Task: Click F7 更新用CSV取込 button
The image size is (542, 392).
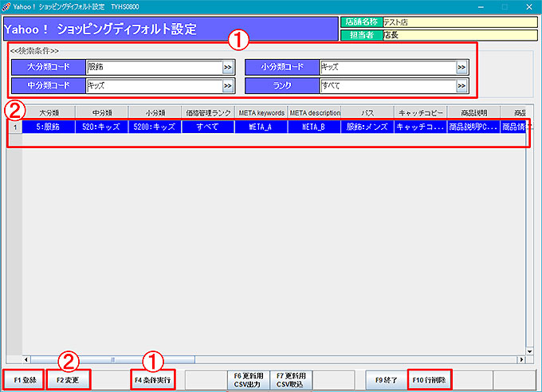Action: click(x=291, y=380)
